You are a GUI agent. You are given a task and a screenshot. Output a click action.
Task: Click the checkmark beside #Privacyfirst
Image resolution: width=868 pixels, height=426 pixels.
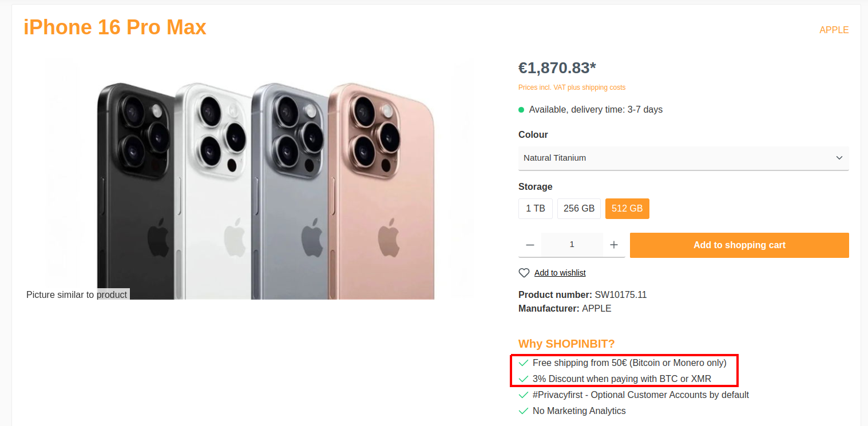523,395
